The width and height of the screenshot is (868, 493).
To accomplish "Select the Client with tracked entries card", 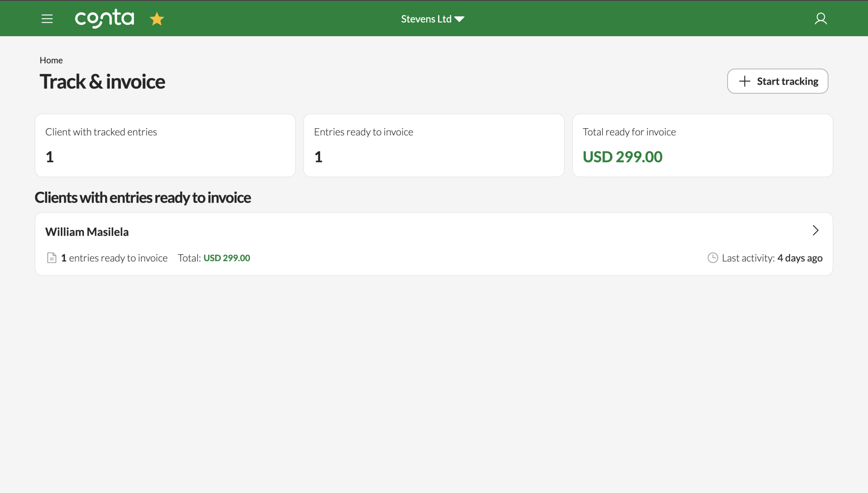I will [165, 145].
